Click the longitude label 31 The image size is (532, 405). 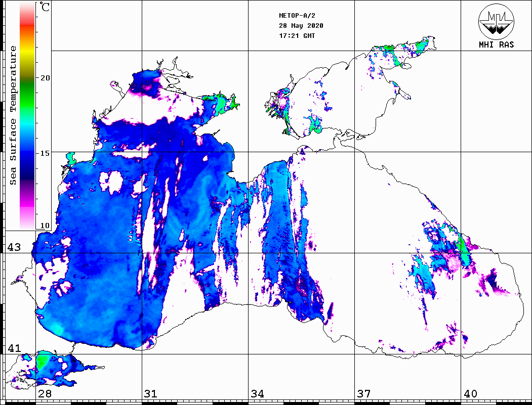(151, 394)
